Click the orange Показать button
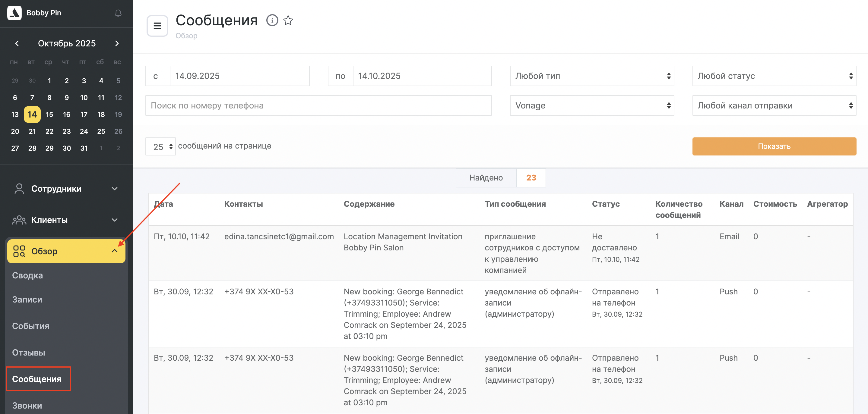868x414 pixels. (774, 146)
